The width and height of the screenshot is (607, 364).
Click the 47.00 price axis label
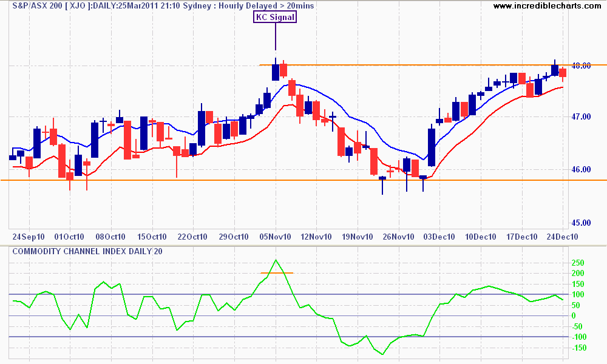coord(583,116)
